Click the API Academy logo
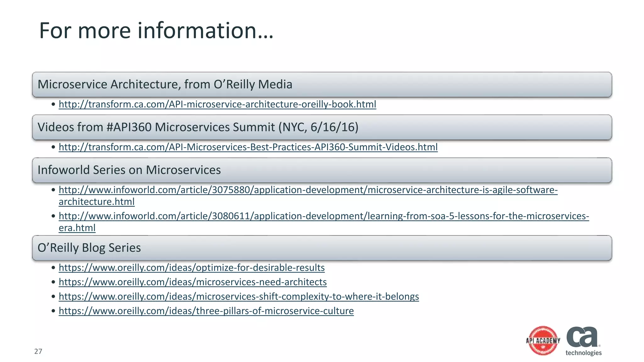Screen dimensions: 644x362 coord(543,341)
